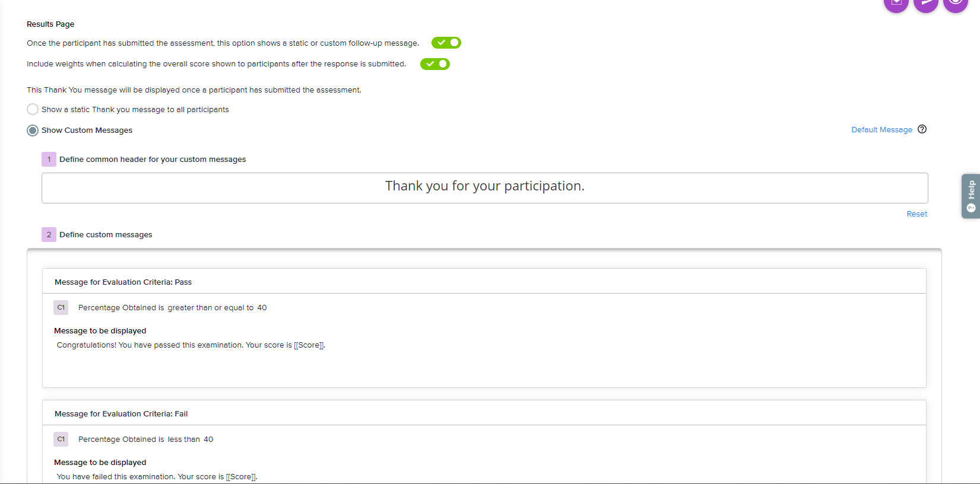Click the Pass congratulations message text

click(191, 345)
